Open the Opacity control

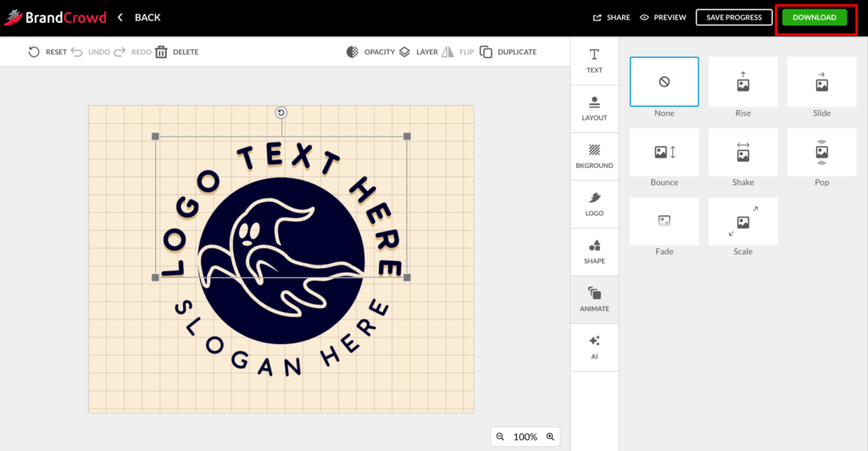[x=353, y=52]
